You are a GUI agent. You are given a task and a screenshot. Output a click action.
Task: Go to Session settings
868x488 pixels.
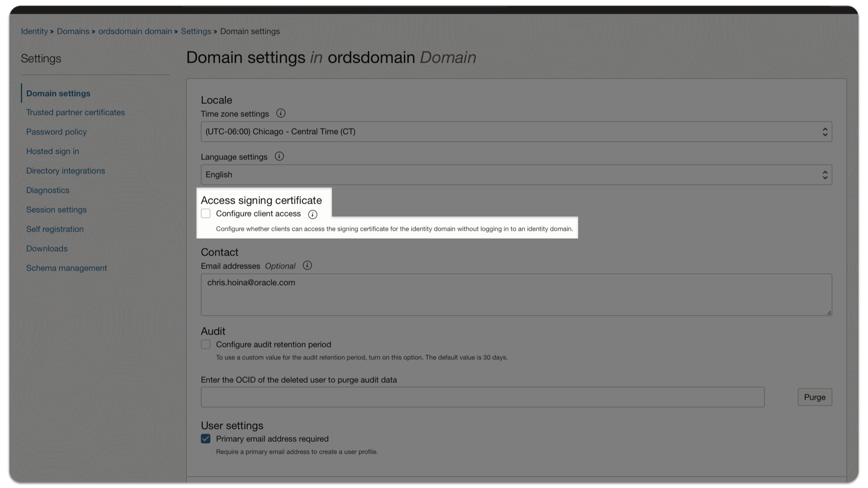[56, 209]
